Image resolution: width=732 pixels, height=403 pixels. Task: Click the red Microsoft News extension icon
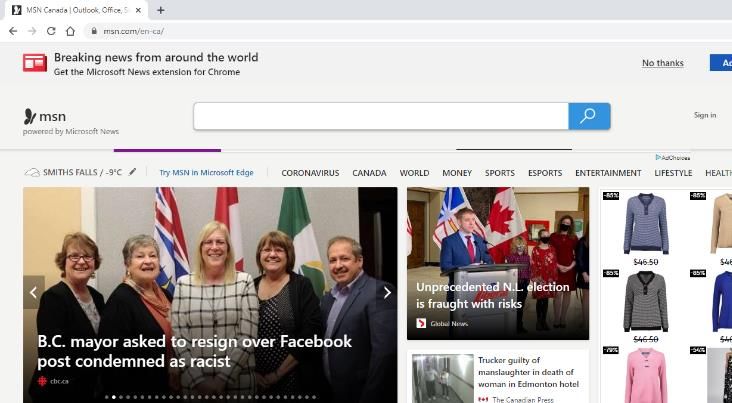[35, 63]
